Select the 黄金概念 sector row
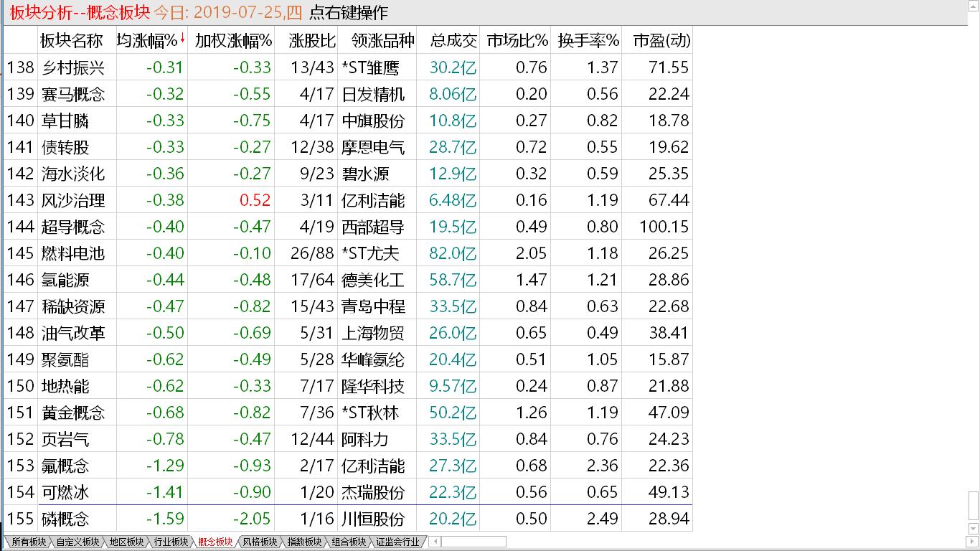980x551 pixels. click(348, 413)
